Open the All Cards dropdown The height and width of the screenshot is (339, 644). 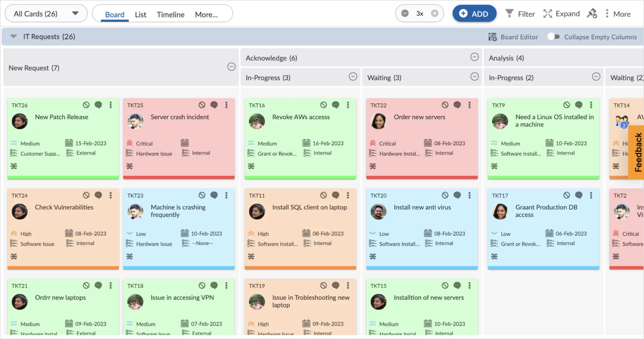pos(46,13)
